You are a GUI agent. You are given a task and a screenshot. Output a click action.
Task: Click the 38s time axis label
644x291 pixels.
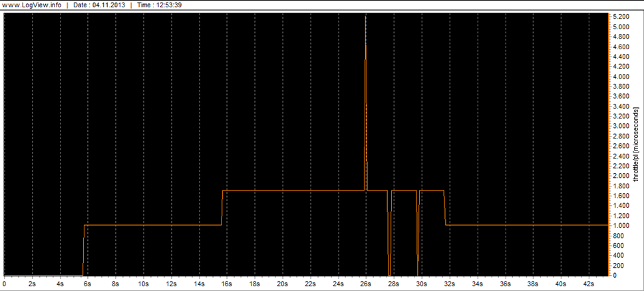tap(533, 284)
